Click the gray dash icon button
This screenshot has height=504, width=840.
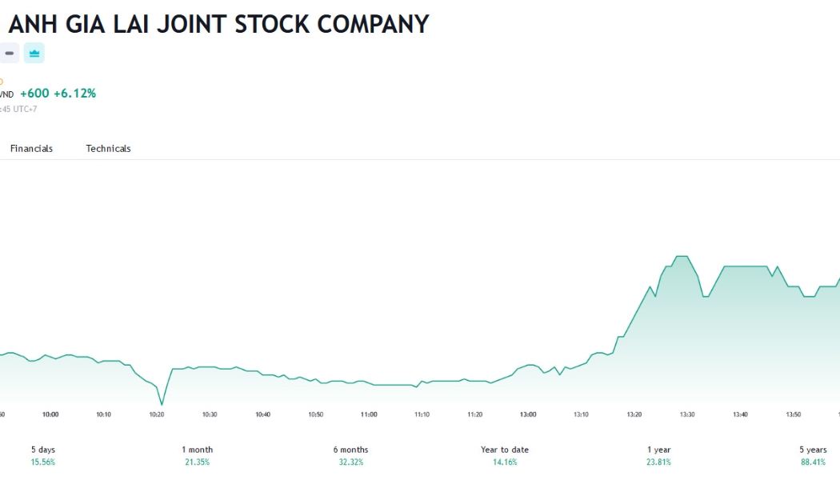point(9,53)
